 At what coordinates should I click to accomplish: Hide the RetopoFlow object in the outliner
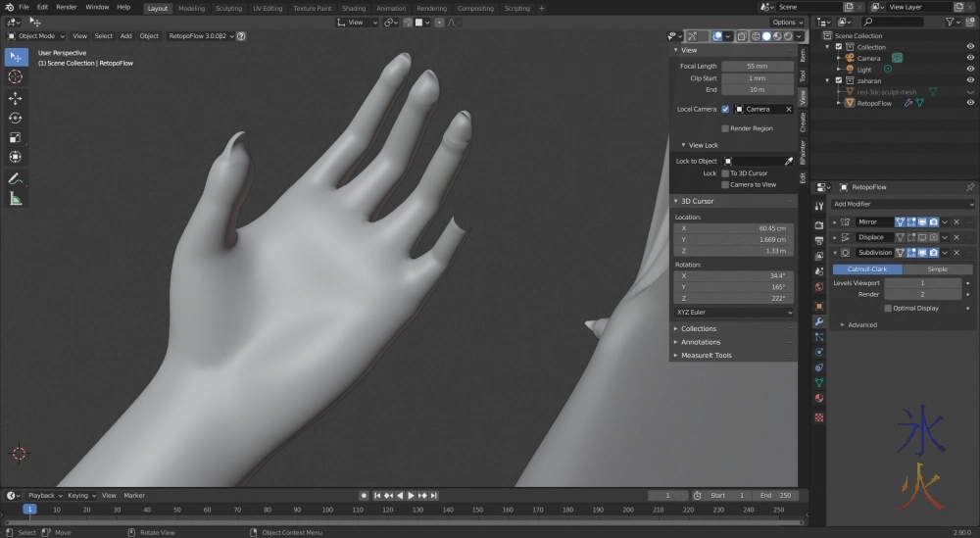click(969, 103)
